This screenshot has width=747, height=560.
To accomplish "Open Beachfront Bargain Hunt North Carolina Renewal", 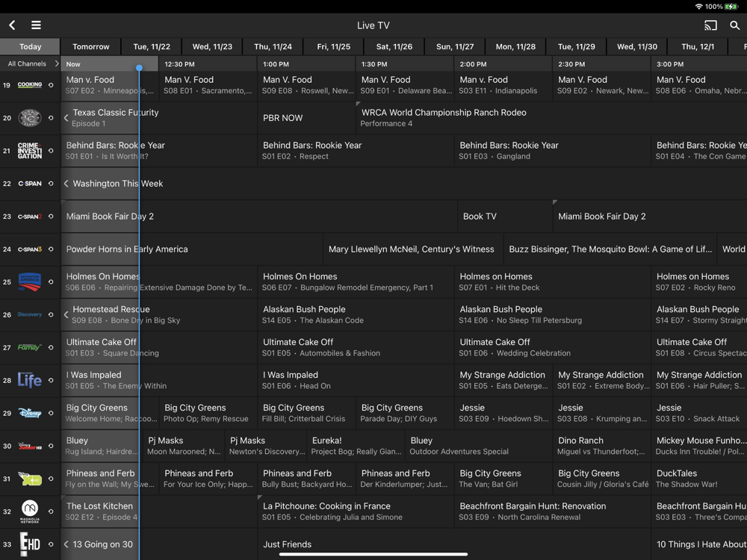I will (552, 511).
